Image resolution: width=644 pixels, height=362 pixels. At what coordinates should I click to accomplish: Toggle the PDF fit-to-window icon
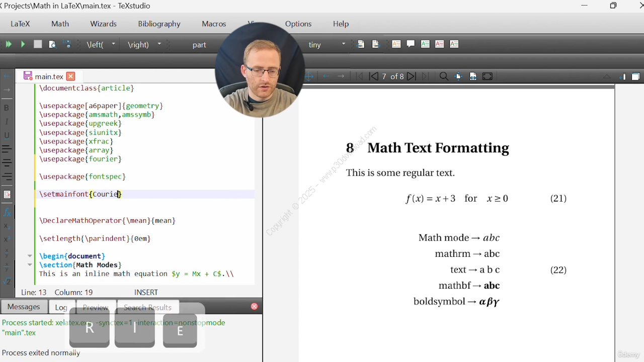473,76
